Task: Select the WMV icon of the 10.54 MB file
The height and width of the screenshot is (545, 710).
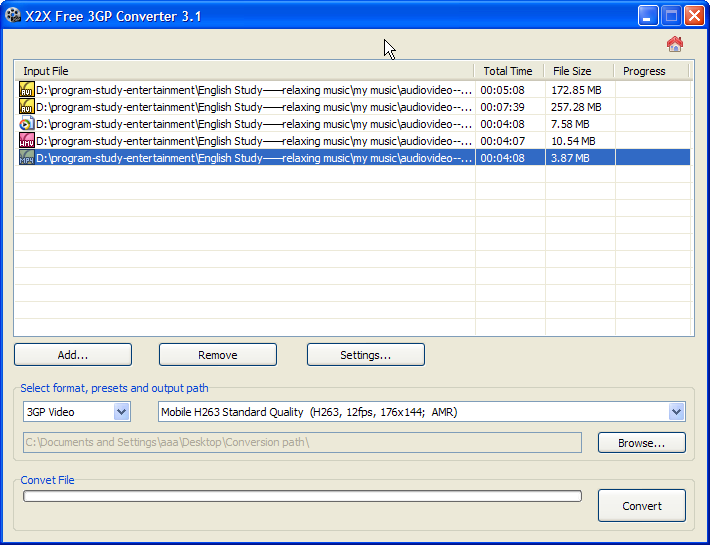Action: point(27,141)
